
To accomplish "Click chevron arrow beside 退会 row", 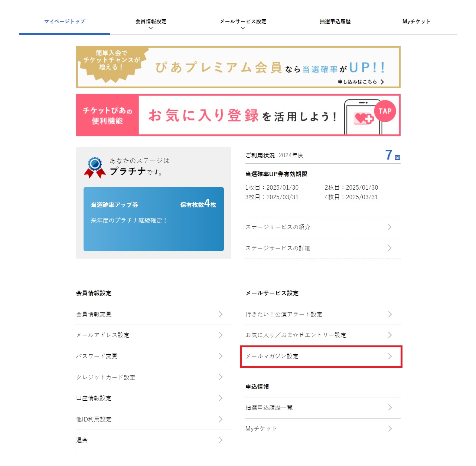I will pyautogui.click(x=221, y=440).
